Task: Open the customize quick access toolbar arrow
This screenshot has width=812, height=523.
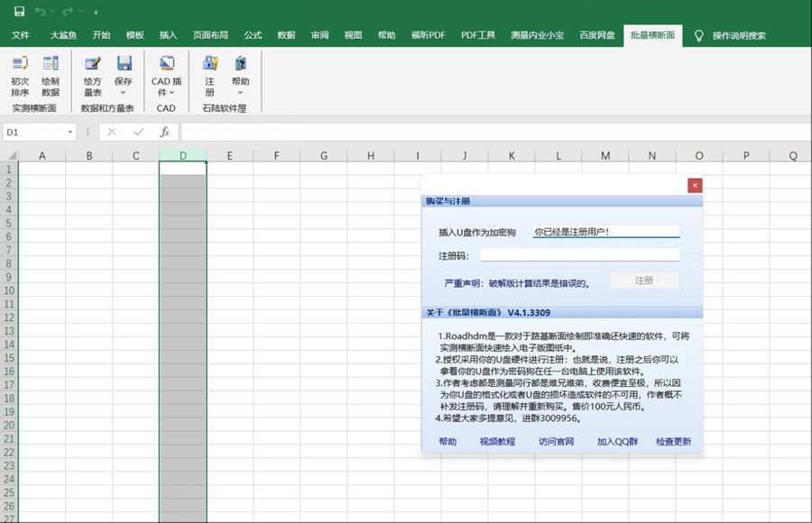Action: 97,12
